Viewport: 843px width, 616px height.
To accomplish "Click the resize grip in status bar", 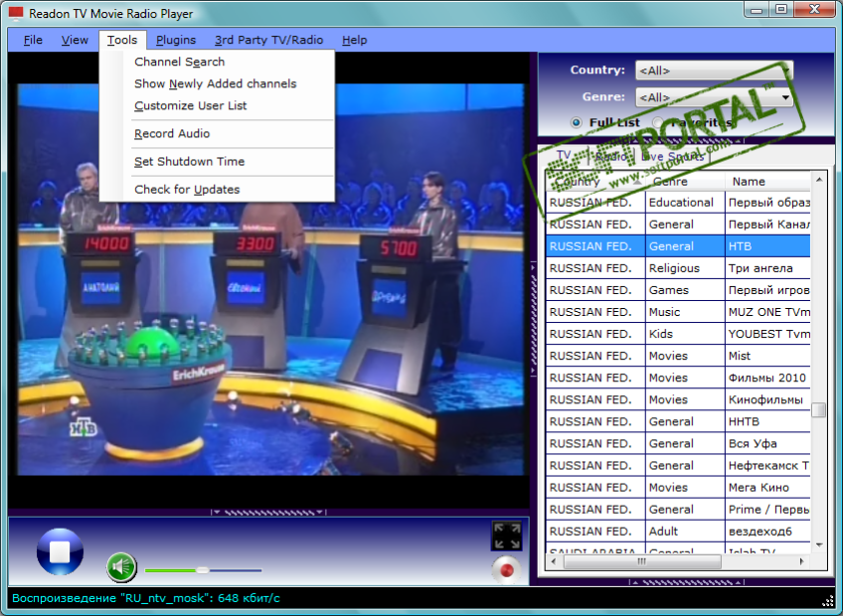I will point(828,601).
